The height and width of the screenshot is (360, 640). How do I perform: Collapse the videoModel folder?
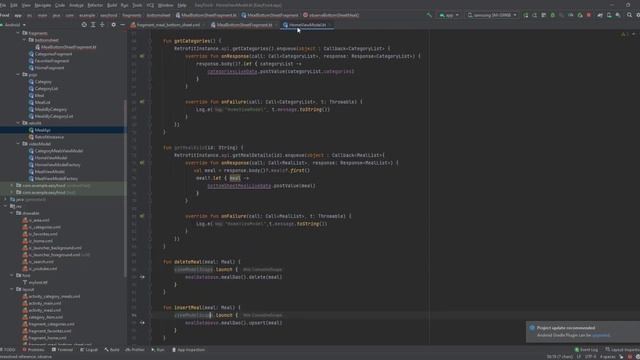pos(18,144)
